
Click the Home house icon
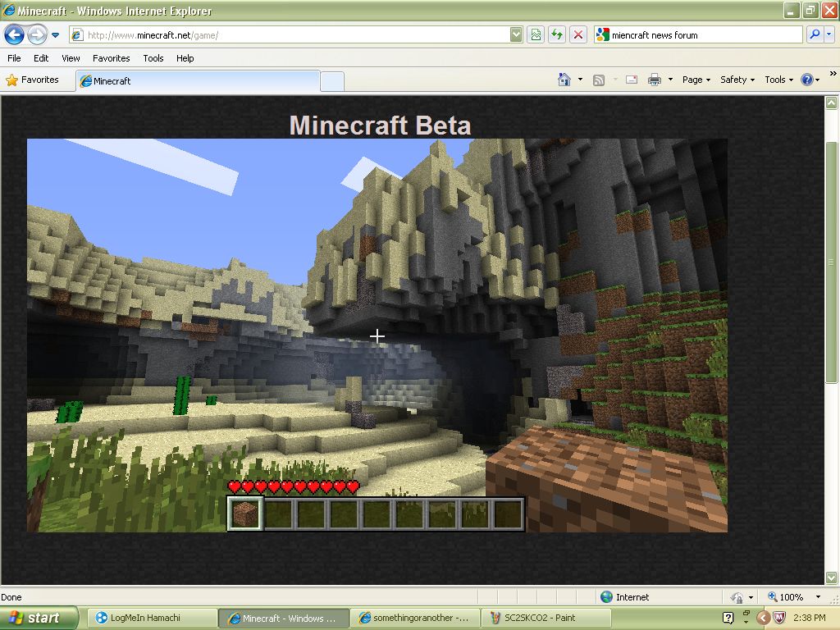pos(564,80)
